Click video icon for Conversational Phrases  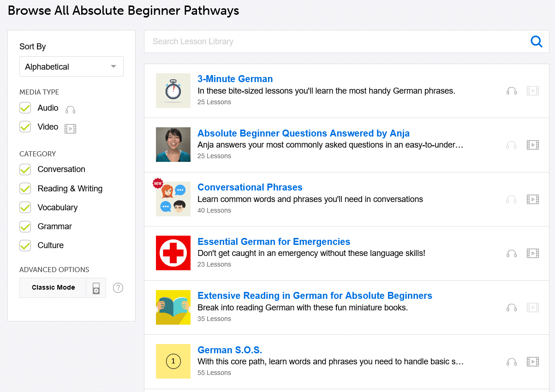533,199
